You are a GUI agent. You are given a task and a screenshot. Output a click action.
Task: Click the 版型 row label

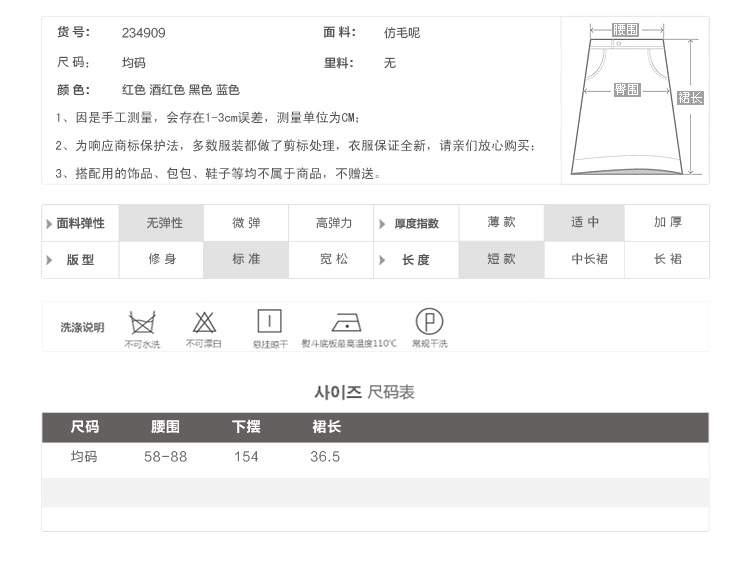pyautogui.click(x=80, y=260)
